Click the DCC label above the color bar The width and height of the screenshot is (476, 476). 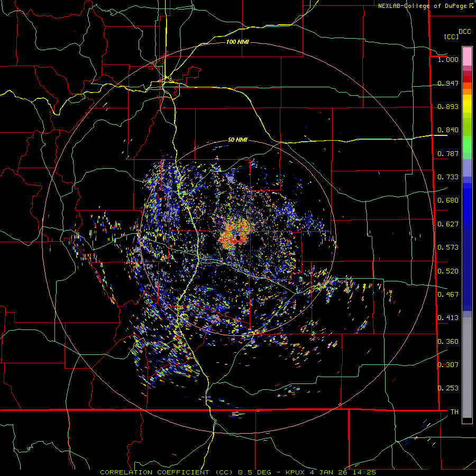tap(464, 32)
